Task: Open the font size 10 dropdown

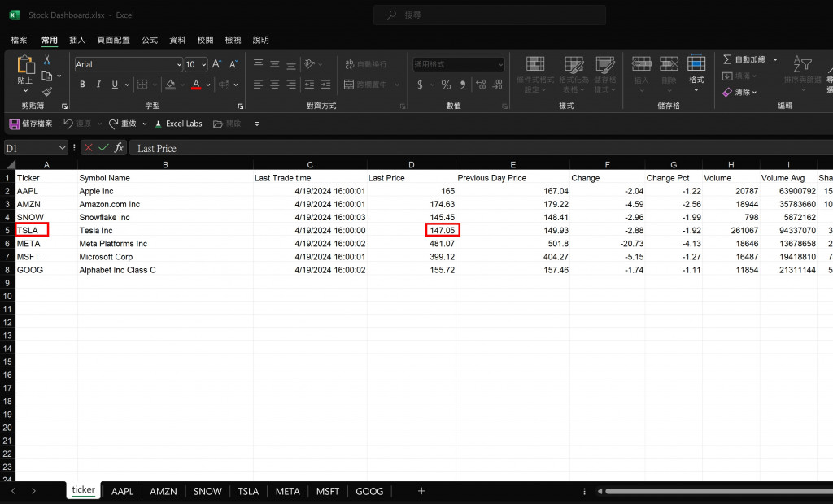Action: [x=204, y=65]
